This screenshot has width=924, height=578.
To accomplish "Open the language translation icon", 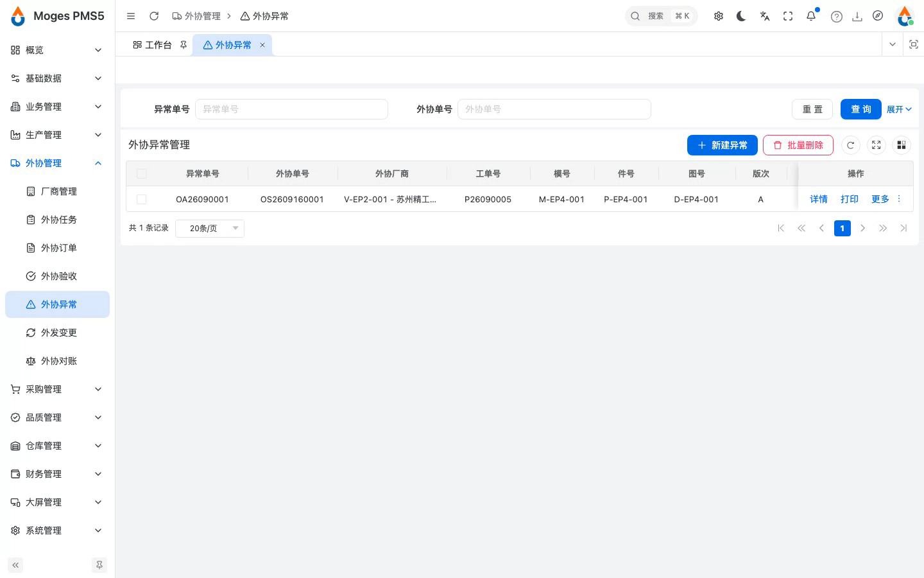I will [x=765, y=16].
